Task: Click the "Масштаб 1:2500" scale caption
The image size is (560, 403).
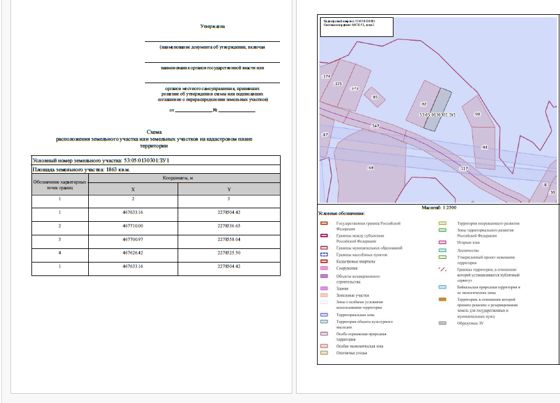Action: click(439, 208)
